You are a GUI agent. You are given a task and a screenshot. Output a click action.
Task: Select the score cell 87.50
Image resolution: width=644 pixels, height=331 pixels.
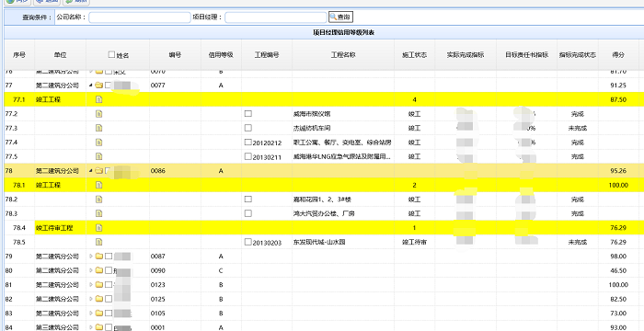pyautogui.click(x=618, y=100)
